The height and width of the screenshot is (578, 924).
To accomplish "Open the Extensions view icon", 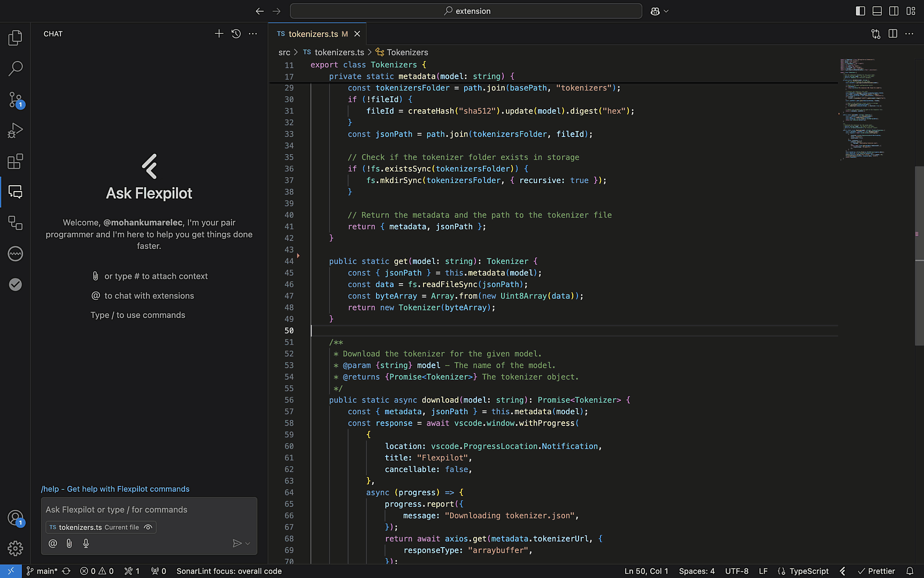I will tap(15, 161).
